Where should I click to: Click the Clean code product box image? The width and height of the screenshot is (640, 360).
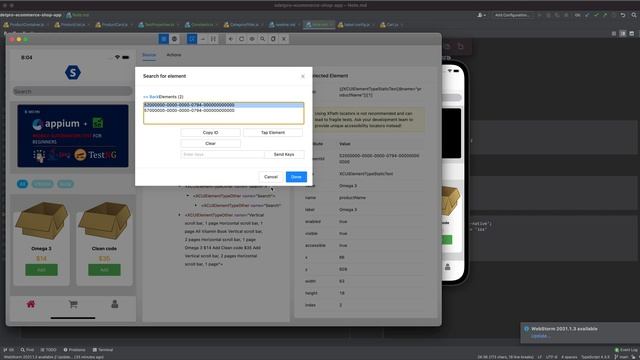pos(104,220)
